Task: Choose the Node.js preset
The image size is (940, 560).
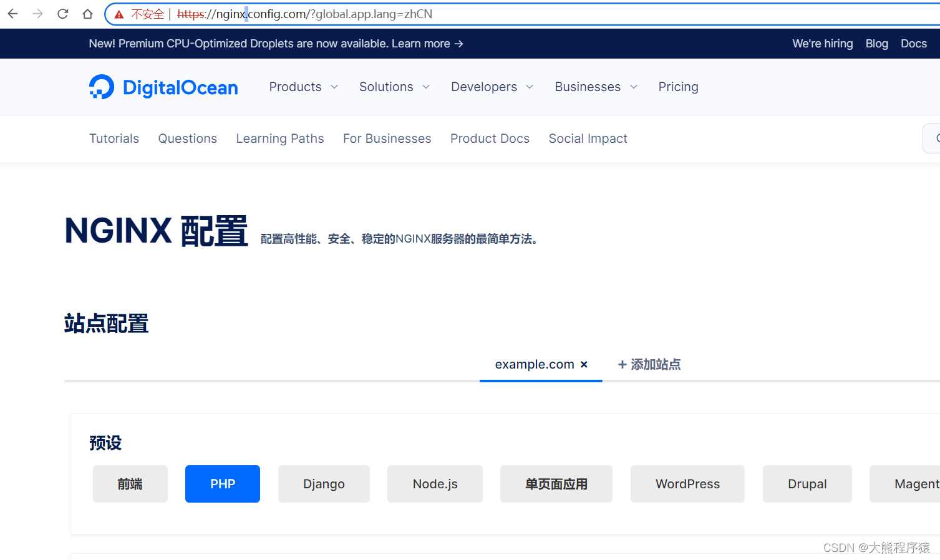Action: pos(435,484)
